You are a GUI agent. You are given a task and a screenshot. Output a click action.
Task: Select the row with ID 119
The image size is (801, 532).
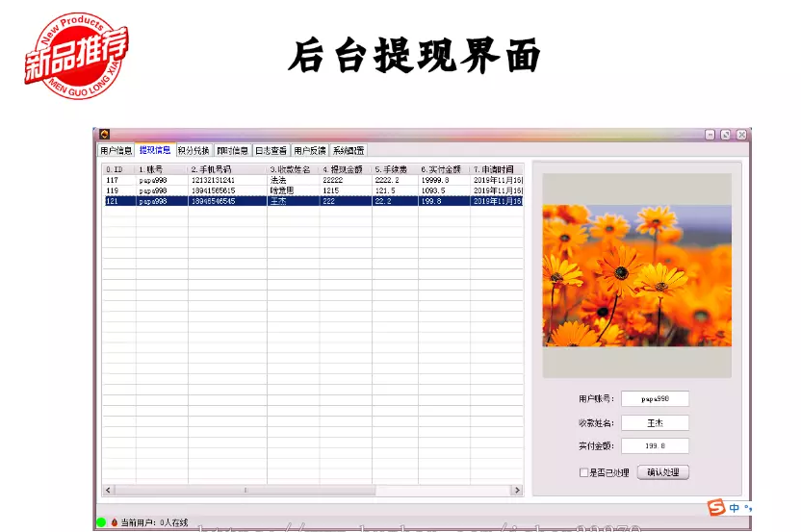click(x=313, y=190)
